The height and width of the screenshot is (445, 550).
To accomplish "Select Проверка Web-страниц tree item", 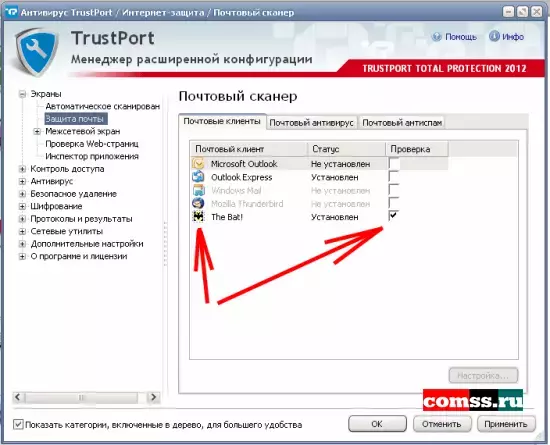I will coord(92,144).
